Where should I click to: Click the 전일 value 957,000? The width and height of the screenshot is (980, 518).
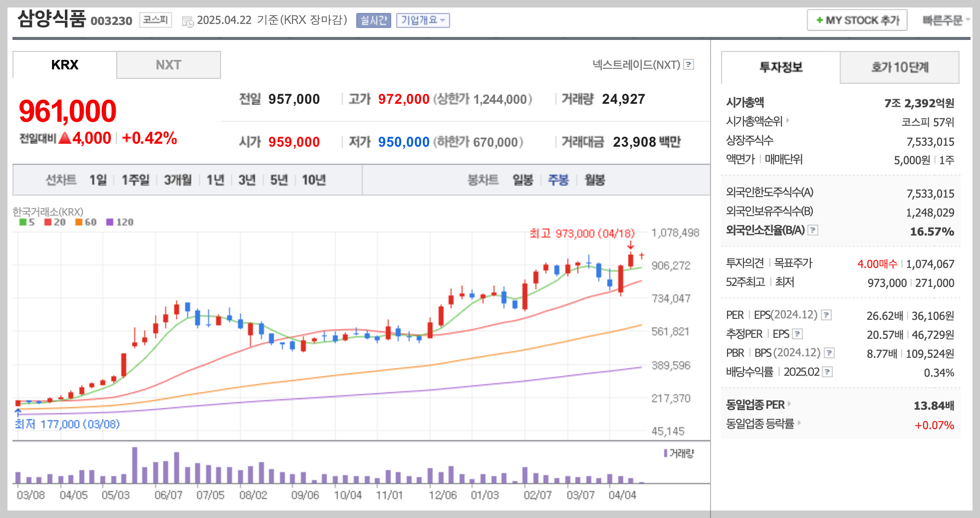pos(294,99)
